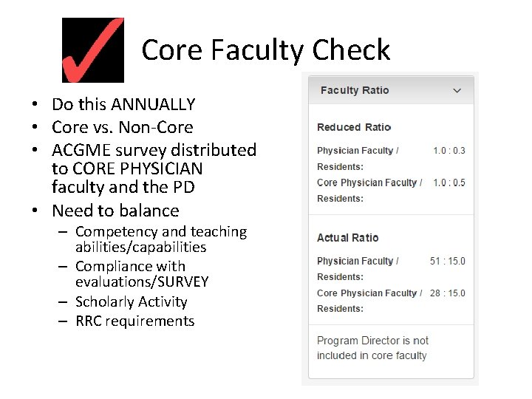Select the Core Faculty Check title
Image resolution: width=532 pixels, height=399 pixels.
coord(265,50)
